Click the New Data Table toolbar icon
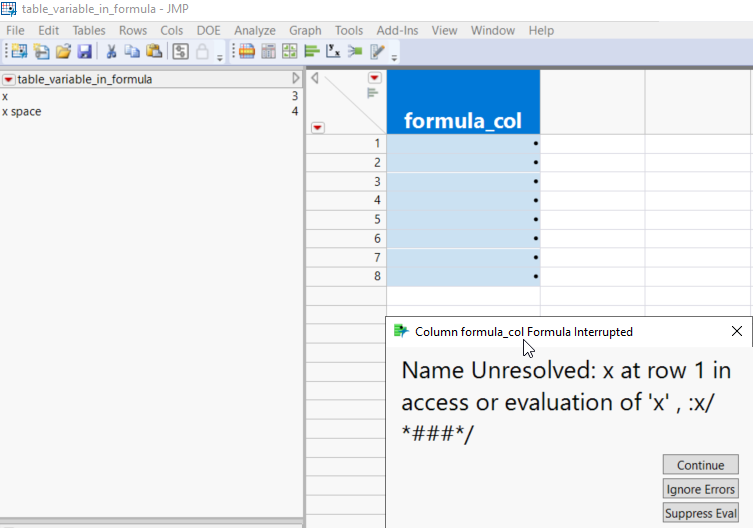 [x=19, y=52]
